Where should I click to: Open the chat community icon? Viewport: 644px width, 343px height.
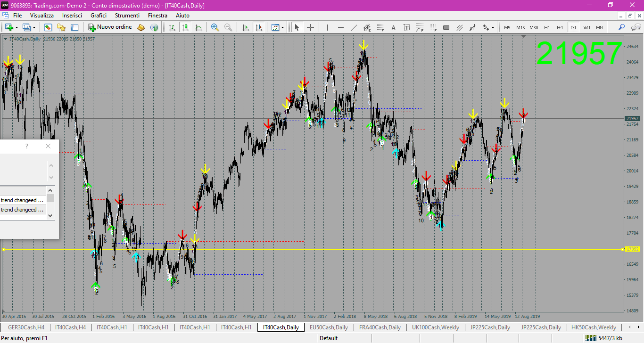(x=635, y=27)
